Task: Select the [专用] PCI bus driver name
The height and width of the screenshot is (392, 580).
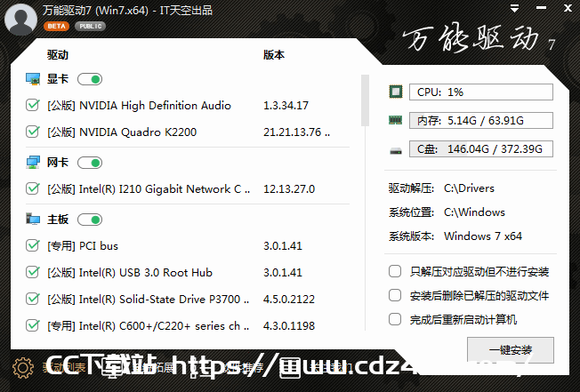Action: tap(83, 246)
